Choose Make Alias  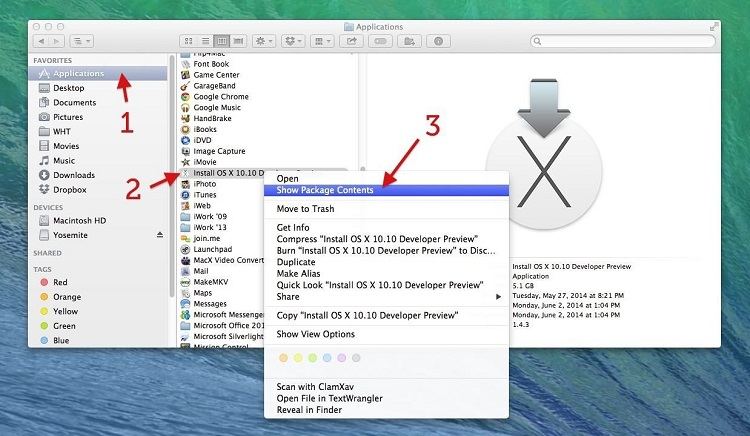386,273
